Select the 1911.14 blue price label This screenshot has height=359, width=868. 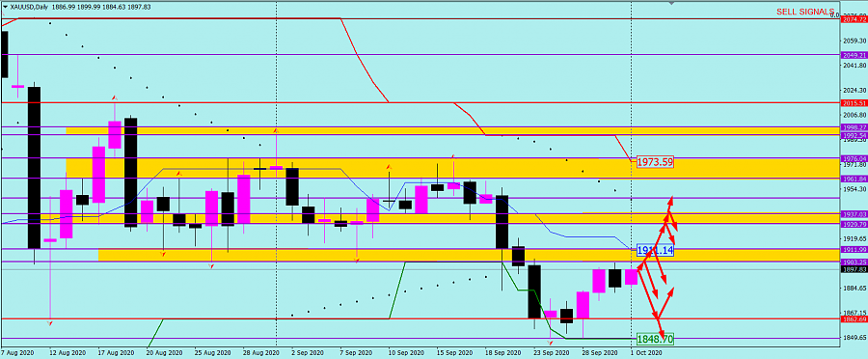pyautogui.click(x=655, y=250)
